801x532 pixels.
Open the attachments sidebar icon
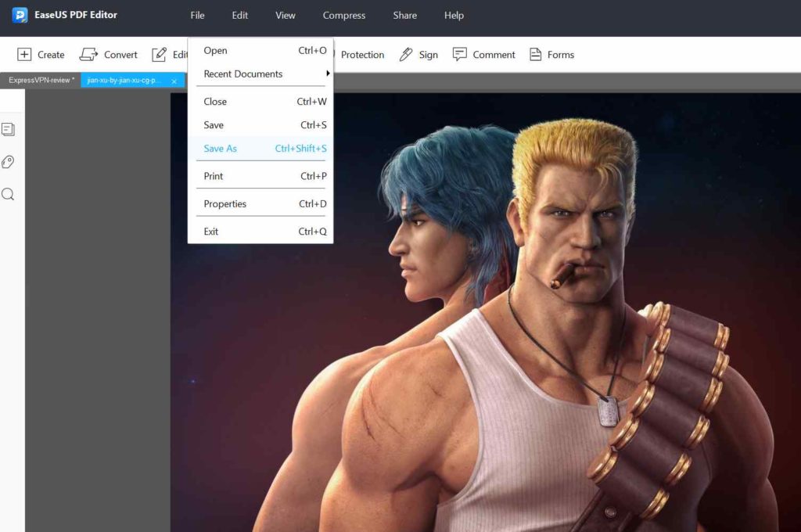click(x=8, y=162)
